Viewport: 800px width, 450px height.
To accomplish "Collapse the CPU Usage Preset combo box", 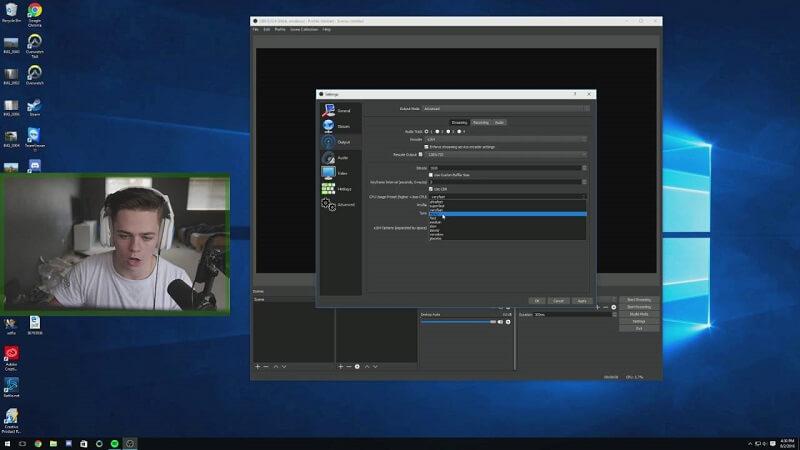I will [x=508, y=196].
